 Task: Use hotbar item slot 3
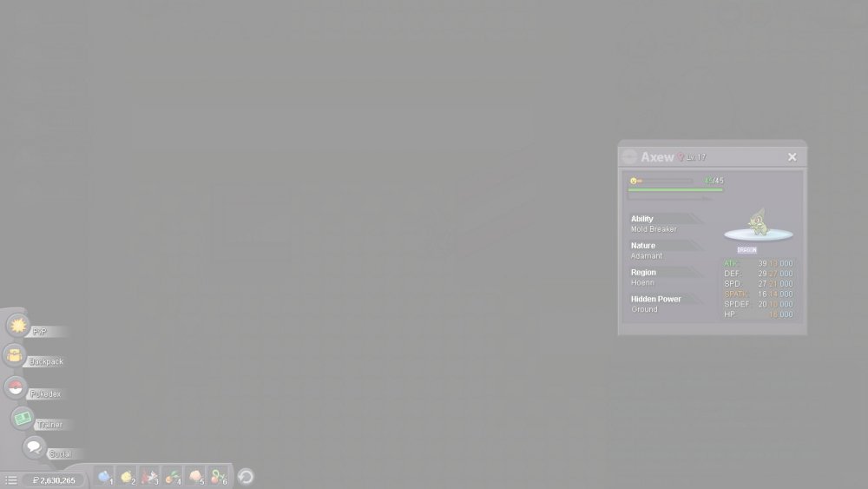[149, 477]
